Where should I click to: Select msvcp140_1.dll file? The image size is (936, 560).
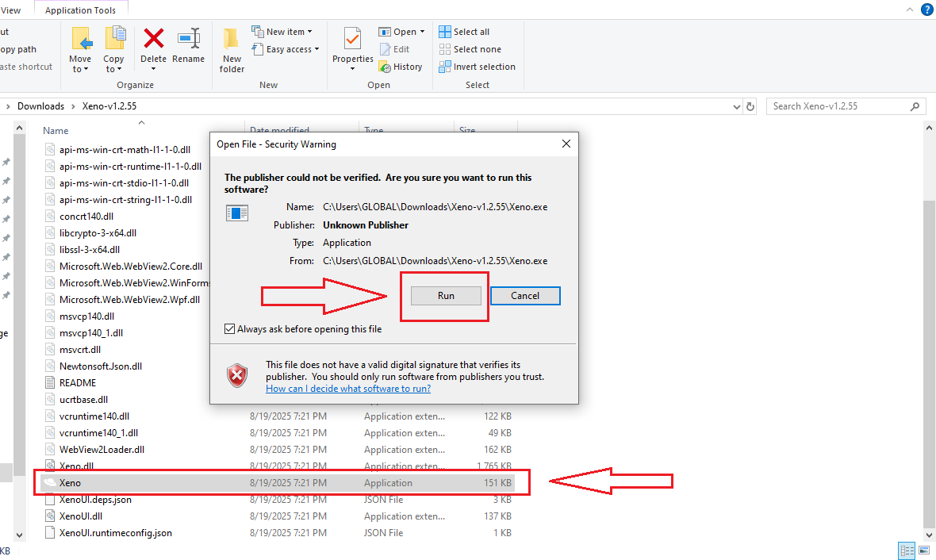pos(90,333)
